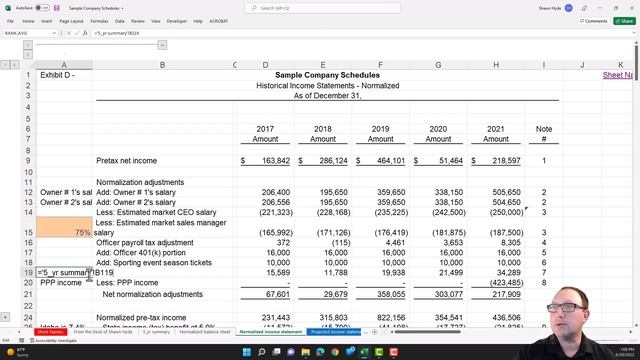Screen dimensions: 640x360
Task: Select column A header
Action: 64,65
